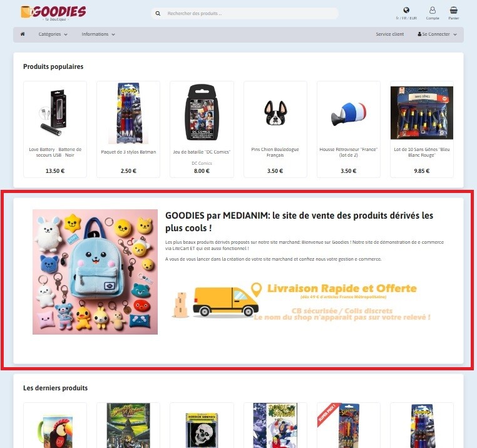Screen dimensions: 477x448
Task: View Pins Chien Bouledogue Français product
Action: coord(275,129)
